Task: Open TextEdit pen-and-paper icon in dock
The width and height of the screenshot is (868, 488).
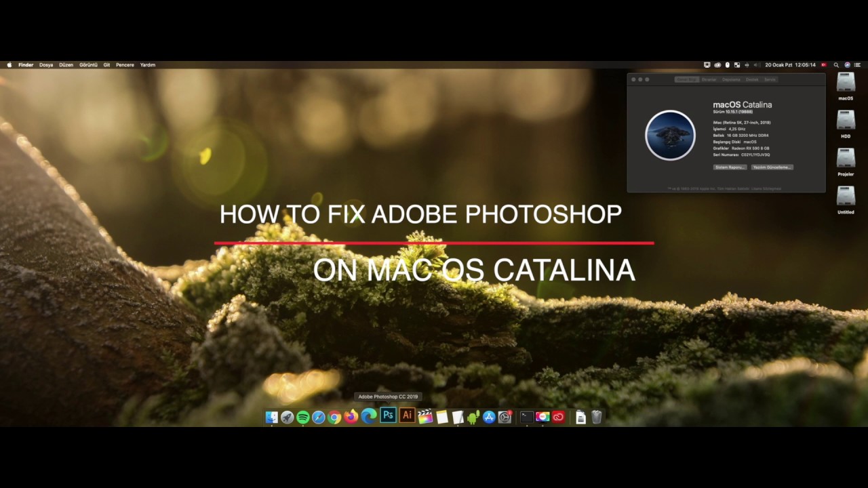Action: (458, 417)
